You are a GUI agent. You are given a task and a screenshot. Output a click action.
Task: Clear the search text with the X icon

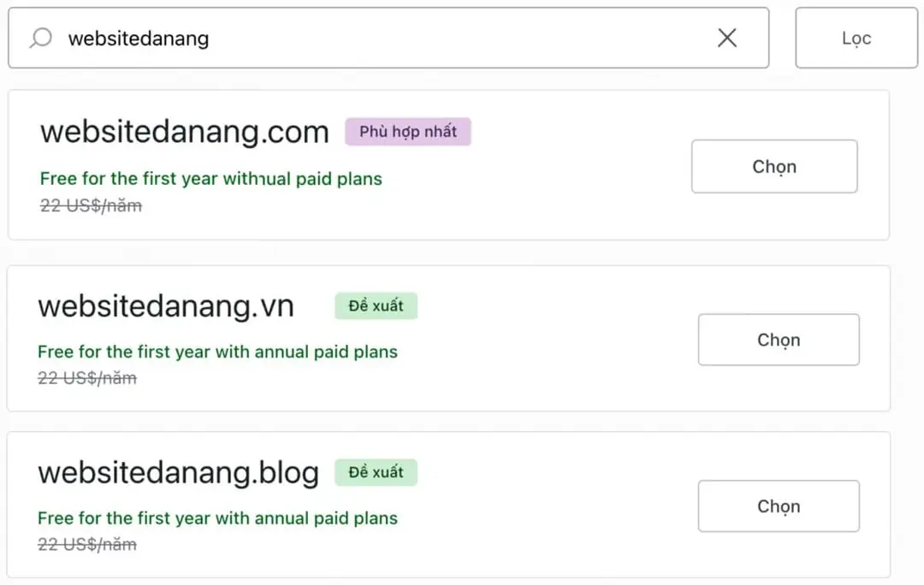point(726,38)
